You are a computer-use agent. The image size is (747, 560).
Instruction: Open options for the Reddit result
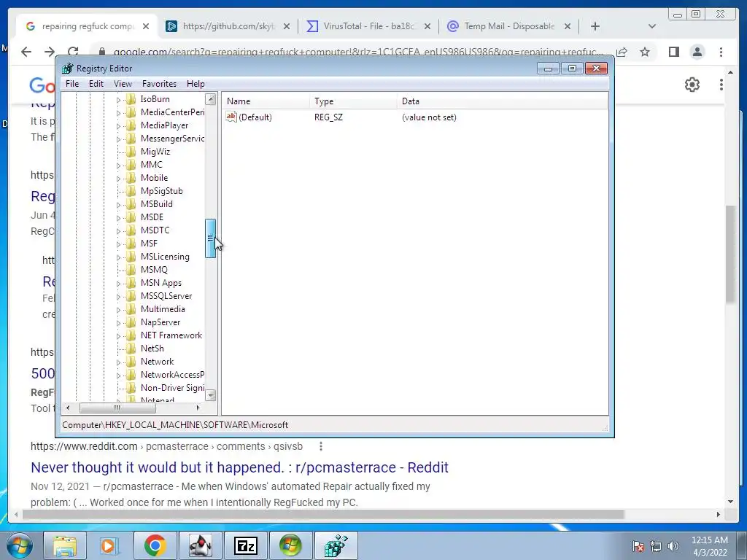pos(321,447)
